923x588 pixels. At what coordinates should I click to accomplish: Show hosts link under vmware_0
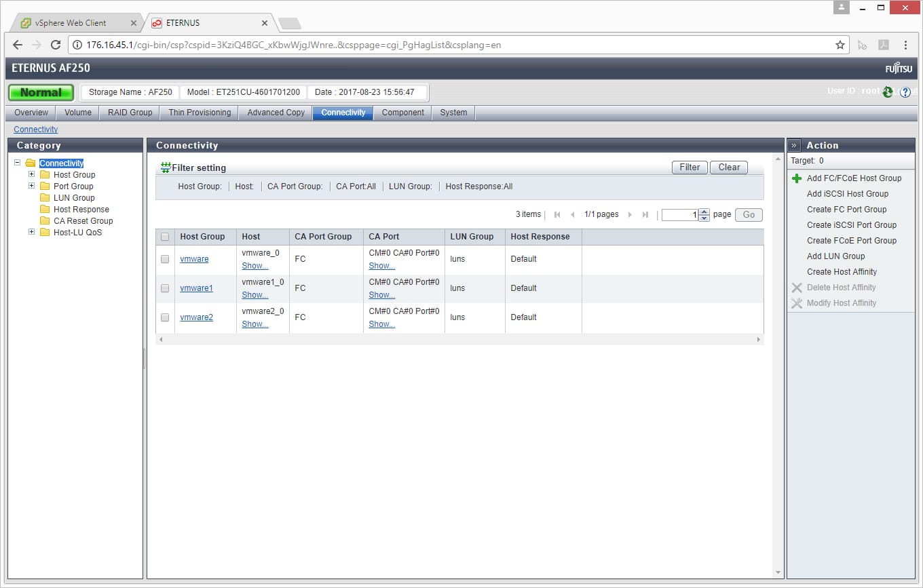(255, 266)
